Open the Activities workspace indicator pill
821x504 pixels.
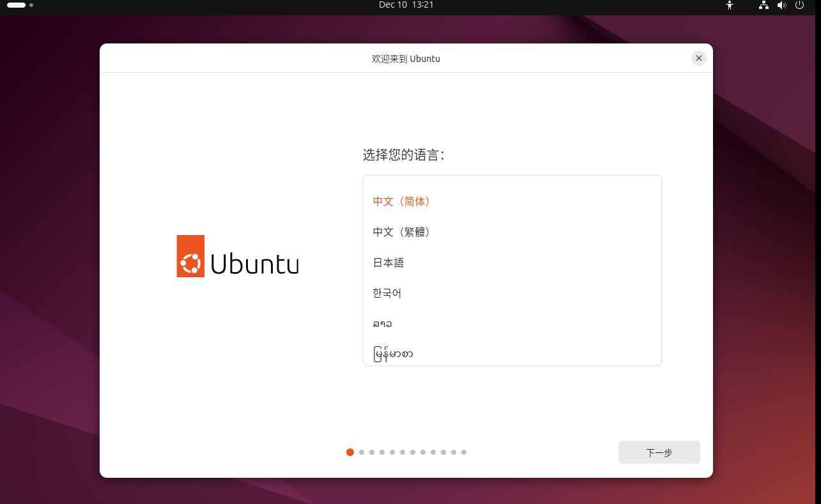pyautogui.click(x=20, y=5)
